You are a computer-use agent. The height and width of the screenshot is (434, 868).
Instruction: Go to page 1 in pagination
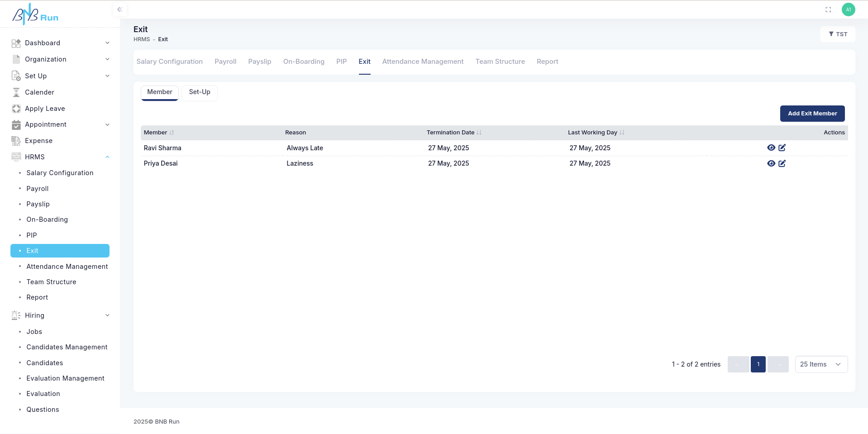pos(758,364)
